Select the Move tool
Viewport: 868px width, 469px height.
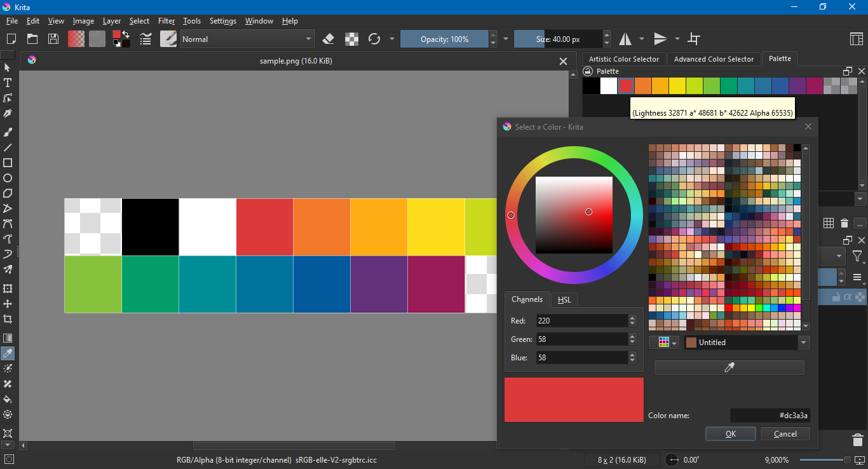[x=8, y=304]
